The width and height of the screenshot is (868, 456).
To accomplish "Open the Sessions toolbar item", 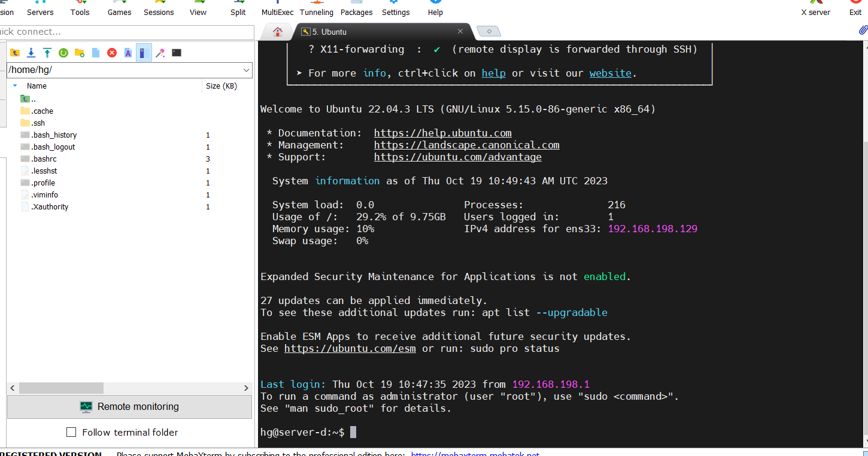I will pos(159,8).
